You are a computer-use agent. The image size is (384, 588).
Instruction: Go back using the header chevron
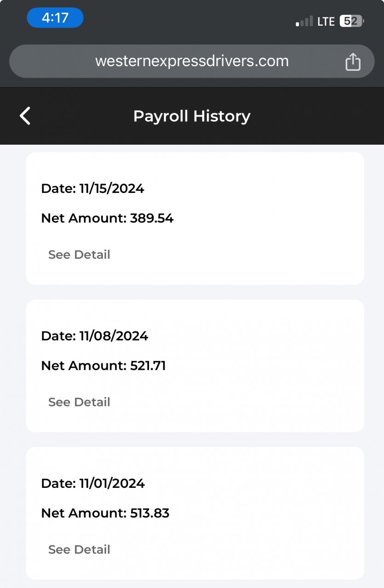(x=25, y=116)
